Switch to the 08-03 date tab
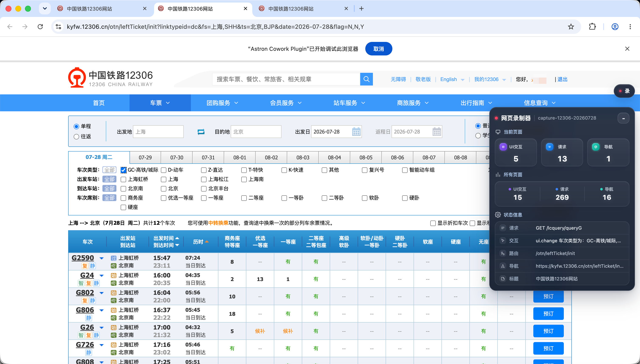This screenshot has height=364, width=640. 303,157
